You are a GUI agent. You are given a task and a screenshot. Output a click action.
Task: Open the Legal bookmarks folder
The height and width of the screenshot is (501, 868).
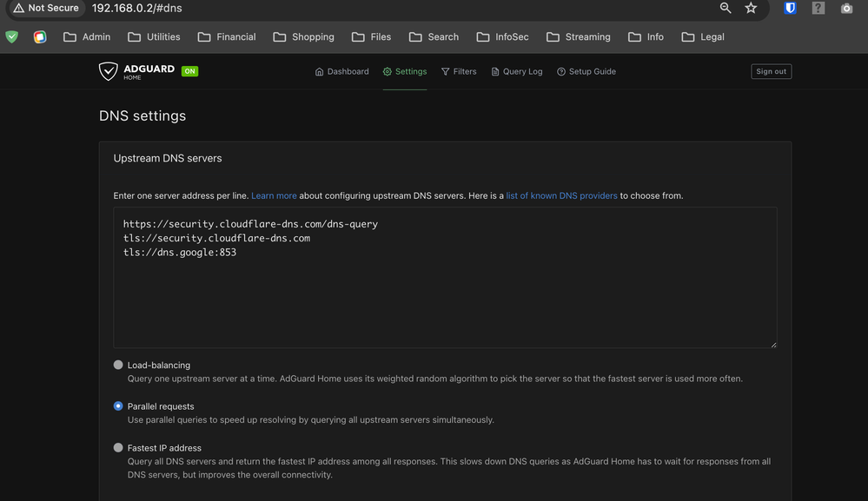[x=703, y=37]
